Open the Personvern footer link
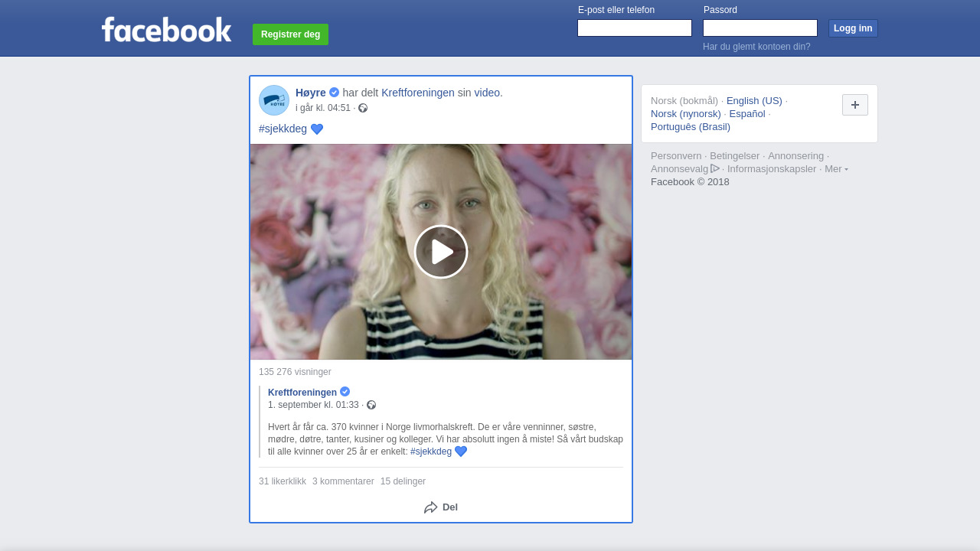This screenshot has width=980, height=551. (676, 156)
